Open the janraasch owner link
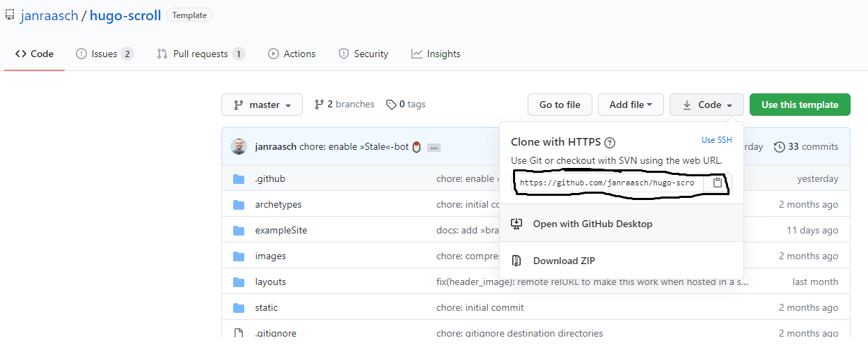The height and width of the screenshot is (354, 868). (51, 15)
